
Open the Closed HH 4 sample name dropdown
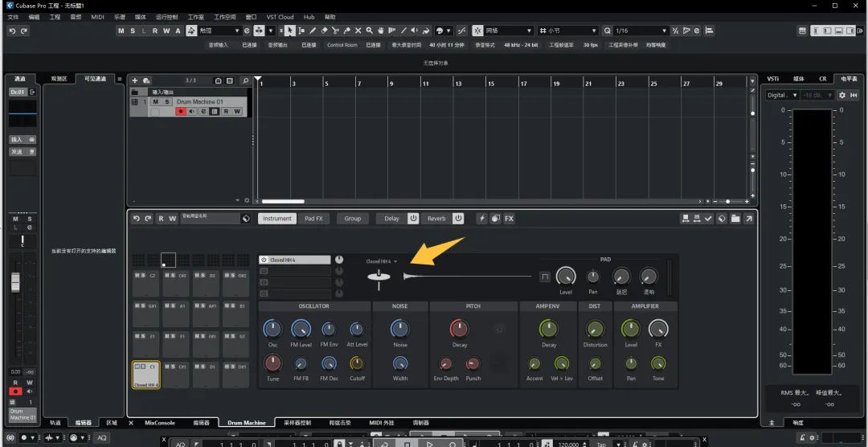pos(382,261)
